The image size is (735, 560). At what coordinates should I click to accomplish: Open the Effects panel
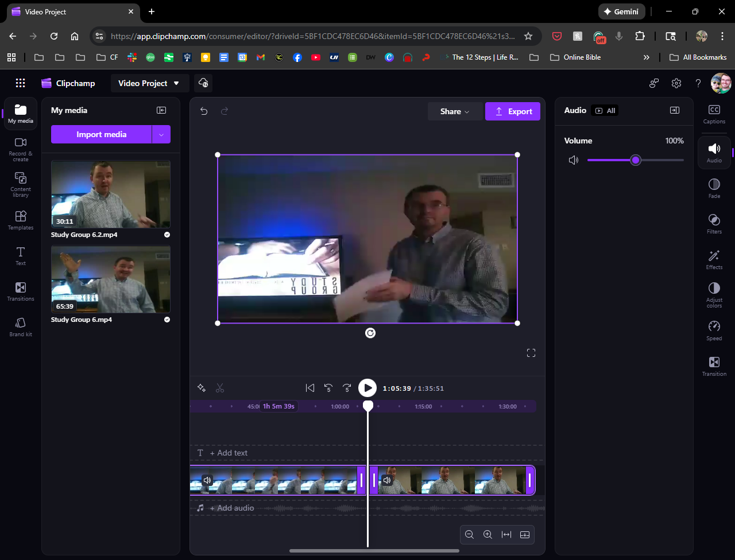pos(714,259)
